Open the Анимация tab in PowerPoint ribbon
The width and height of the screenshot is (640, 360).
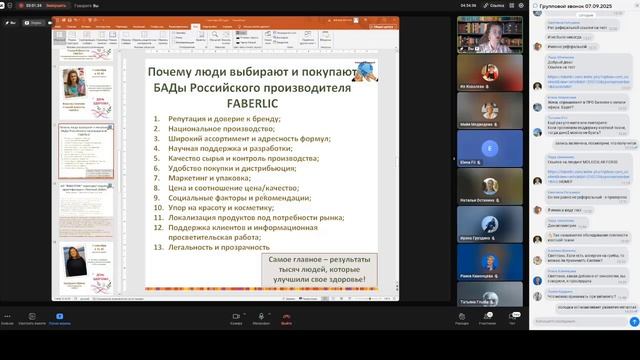[139, 27]
